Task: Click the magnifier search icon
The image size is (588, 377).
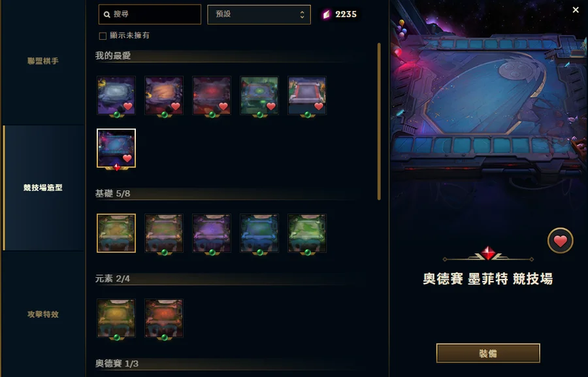Action: click(x=107, y=14)
